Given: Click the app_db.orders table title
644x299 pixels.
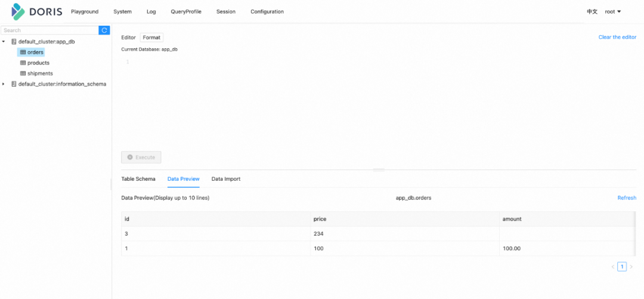Looking at the screenshot, I should click(x=414, y=198).
